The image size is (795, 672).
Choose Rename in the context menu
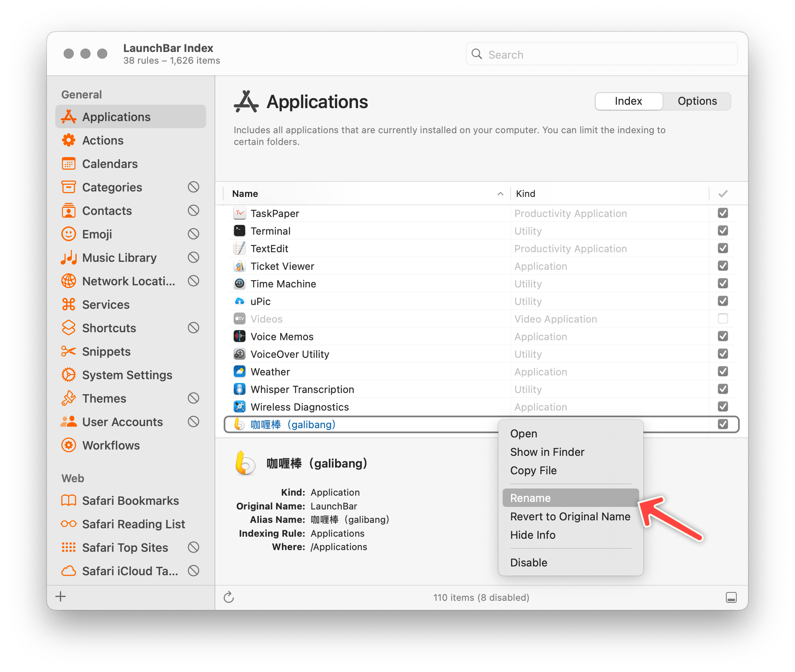[570, 498]
